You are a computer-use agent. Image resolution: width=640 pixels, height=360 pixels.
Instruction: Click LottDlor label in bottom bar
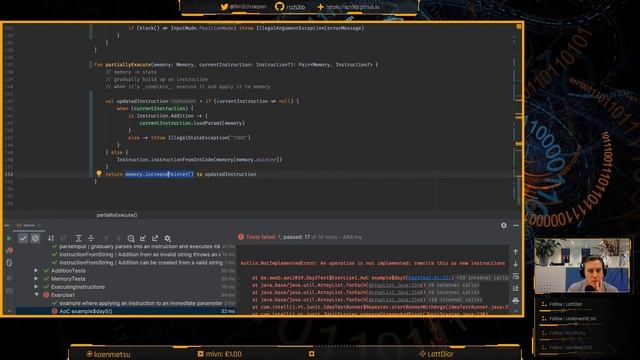point(436,354)
